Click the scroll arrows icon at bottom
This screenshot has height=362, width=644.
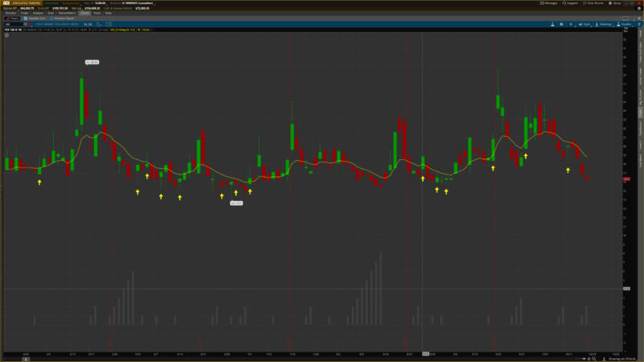tap(584, 359)
